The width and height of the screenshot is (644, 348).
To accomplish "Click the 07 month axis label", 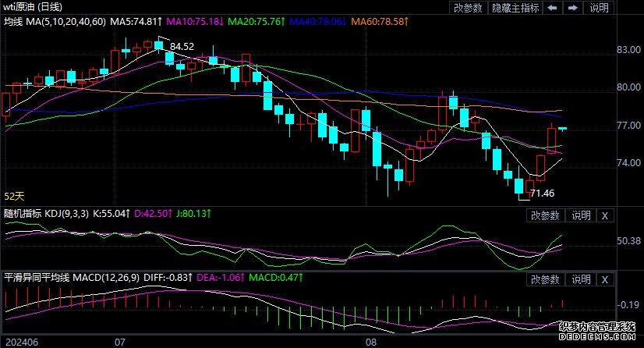I will (119, 343).
